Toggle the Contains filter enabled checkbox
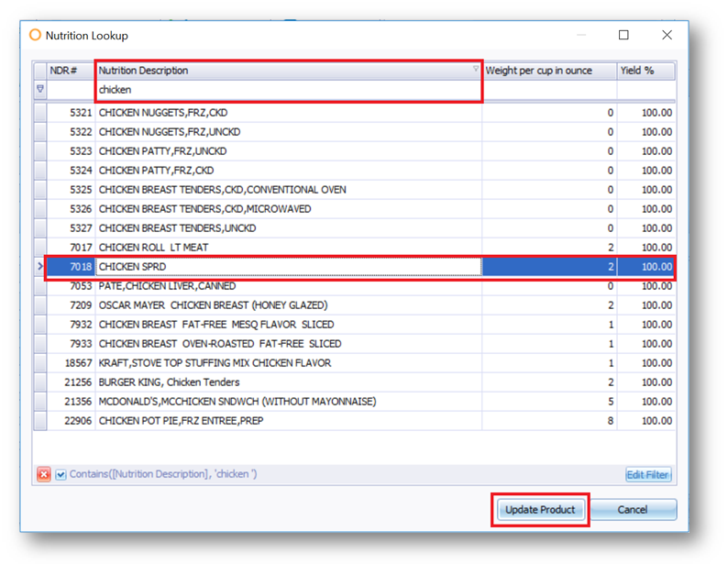This screenshot has width=728, height=564. (x=61, y=474)
